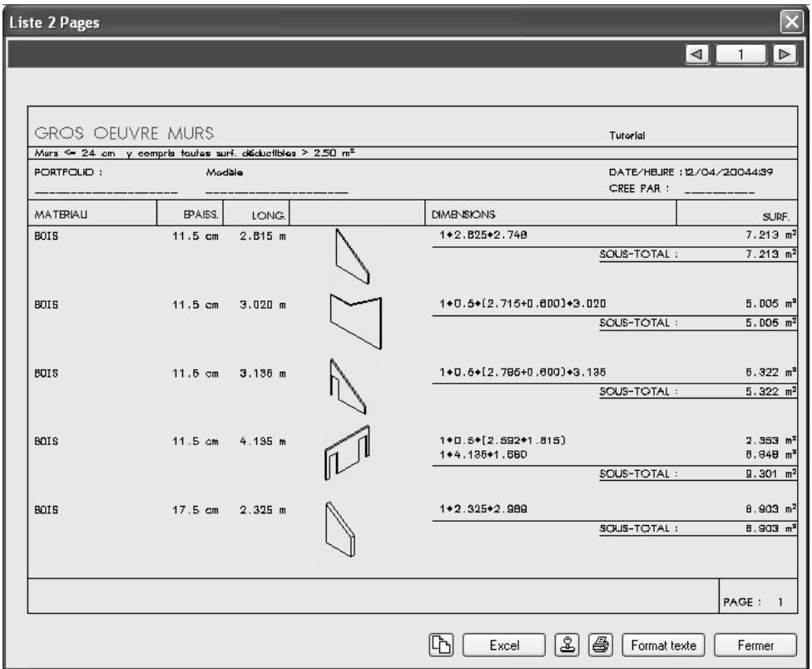This screenshot has width=812, height=669.
Task: Click the Murs <= 24 cm subtitle line
Action: (194, 153)
